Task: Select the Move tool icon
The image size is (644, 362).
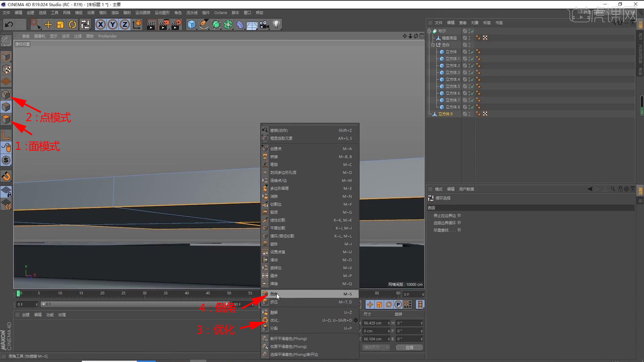Action: 48,24
